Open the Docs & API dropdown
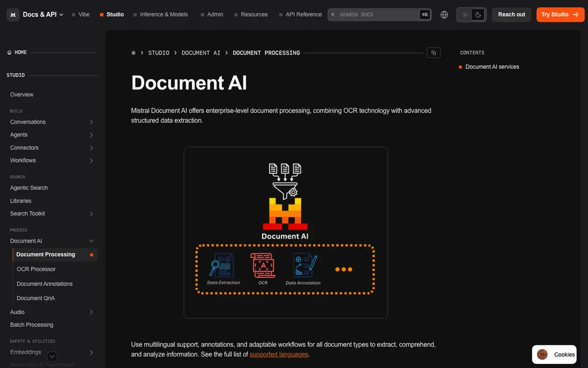588x368 pixels. pos(43,15)
